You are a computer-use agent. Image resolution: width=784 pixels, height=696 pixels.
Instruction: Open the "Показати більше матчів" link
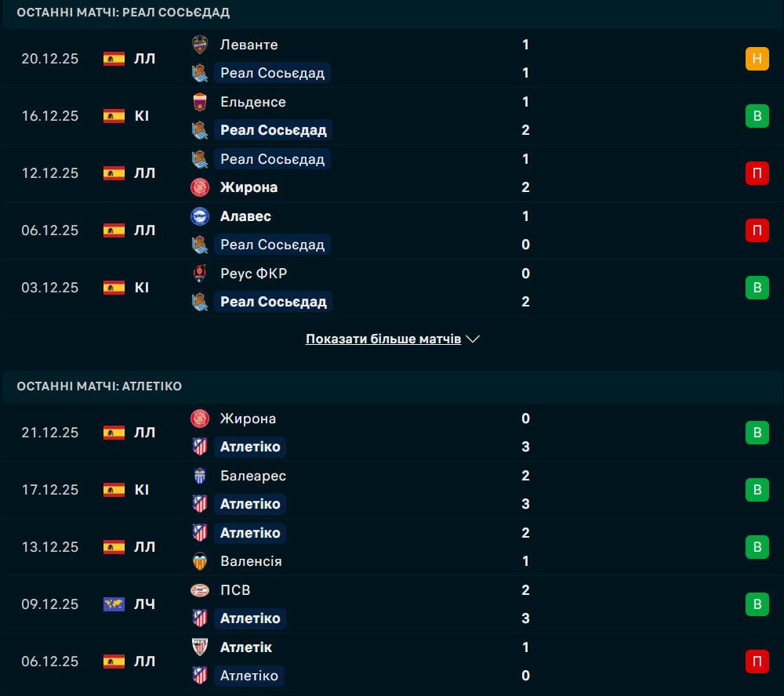pyautogui.click(x=383, y=339)
